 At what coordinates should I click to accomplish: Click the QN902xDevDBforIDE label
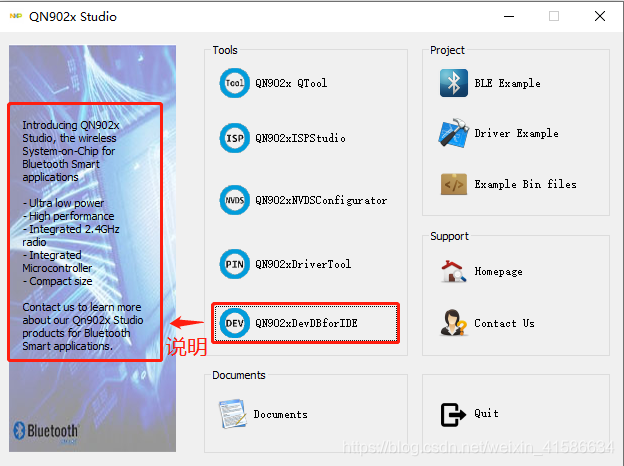point(306,323)
